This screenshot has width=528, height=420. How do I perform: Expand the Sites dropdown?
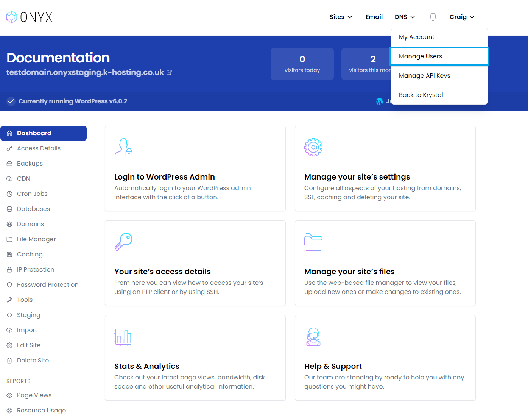click(x=341, y=17)
